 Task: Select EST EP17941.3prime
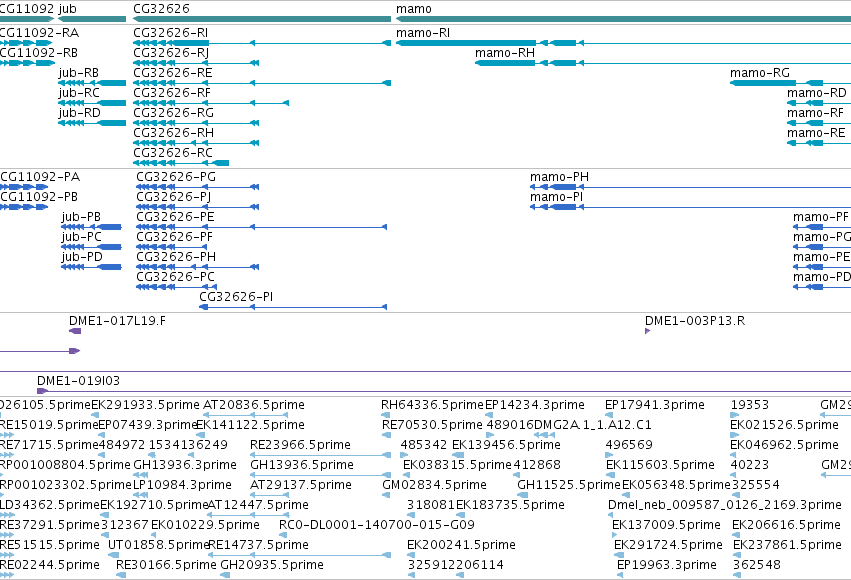pos(655,405)
